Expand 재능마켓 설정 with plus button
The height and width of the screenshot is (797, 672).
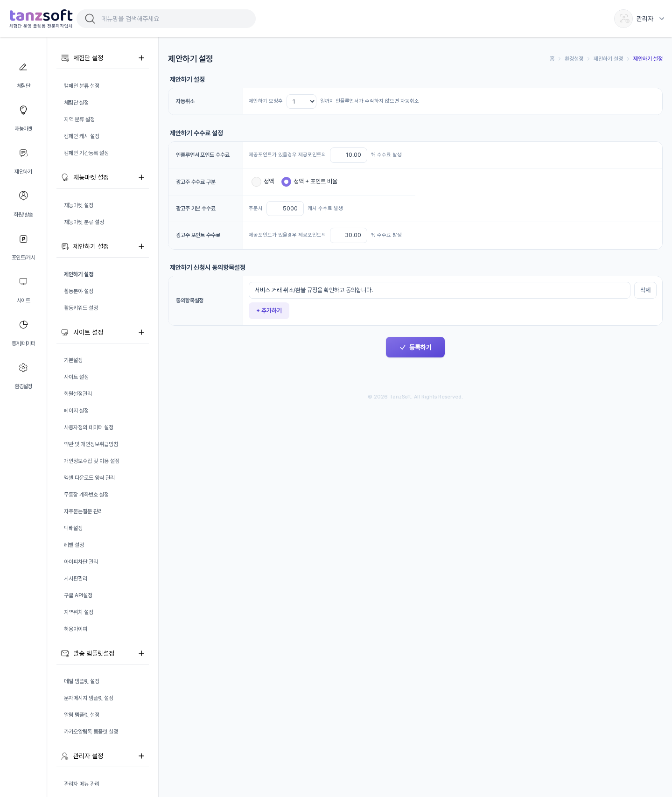141,177
